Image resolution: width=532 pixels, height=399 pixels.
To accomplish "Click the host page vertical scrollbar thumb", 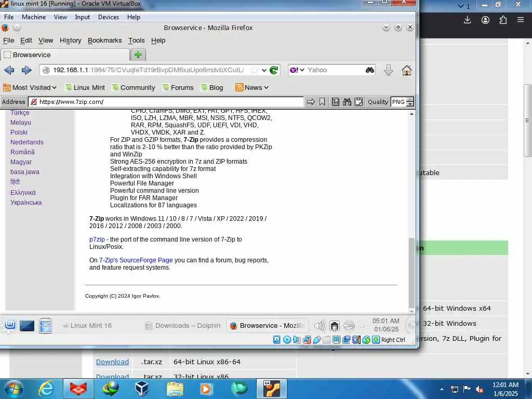I will click(x=528, y=121).
